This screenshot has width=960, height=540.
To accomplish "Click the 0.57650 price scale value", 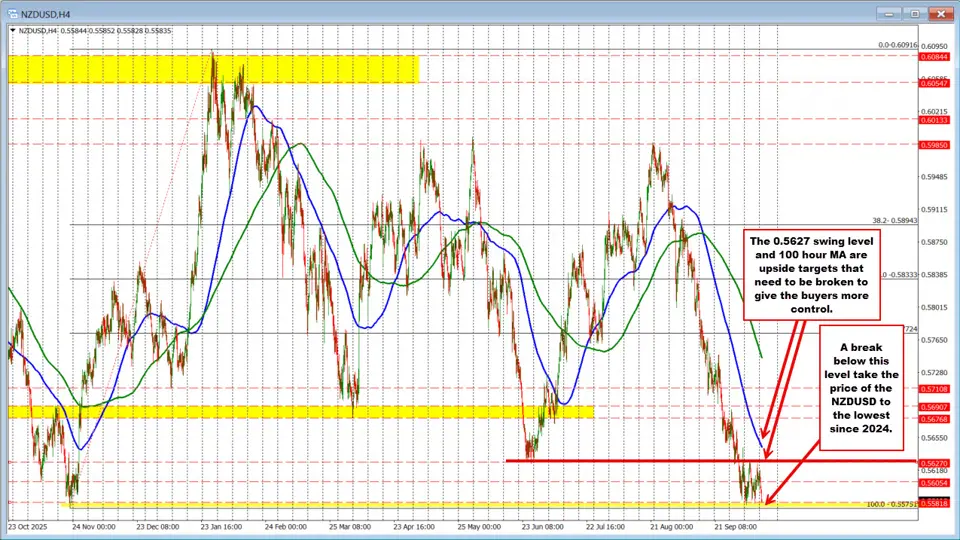I will (934, 340).
